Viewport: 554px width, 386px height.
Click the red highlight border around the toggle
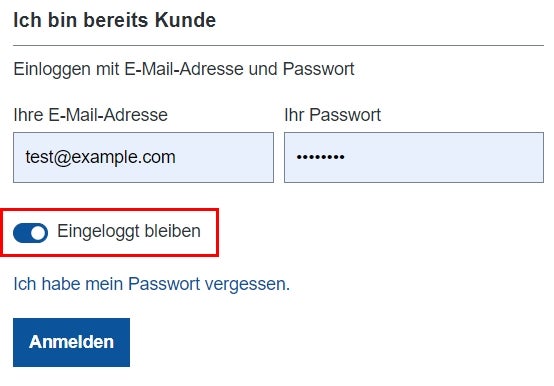(x=110, y=210)
